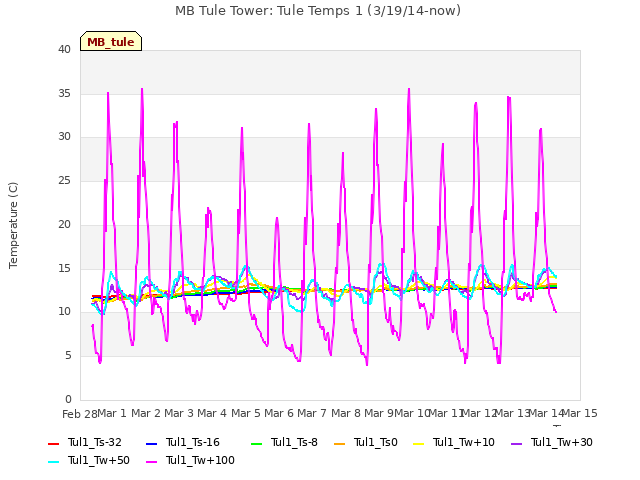This screenshot has width=640, height=480.
Task: Click the Mar 2 x-axis label
Action: point(146,413)
